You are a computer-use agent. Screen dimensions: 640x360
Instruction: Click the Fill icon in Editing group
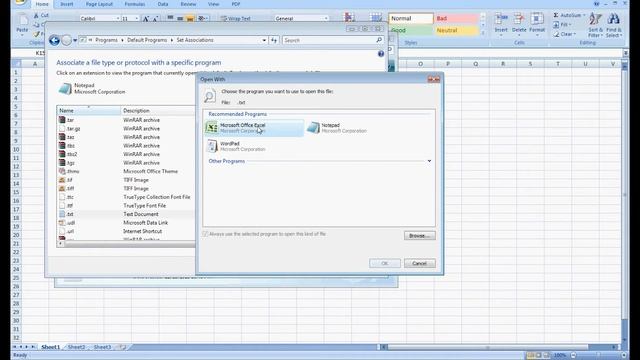coord(556,24)
